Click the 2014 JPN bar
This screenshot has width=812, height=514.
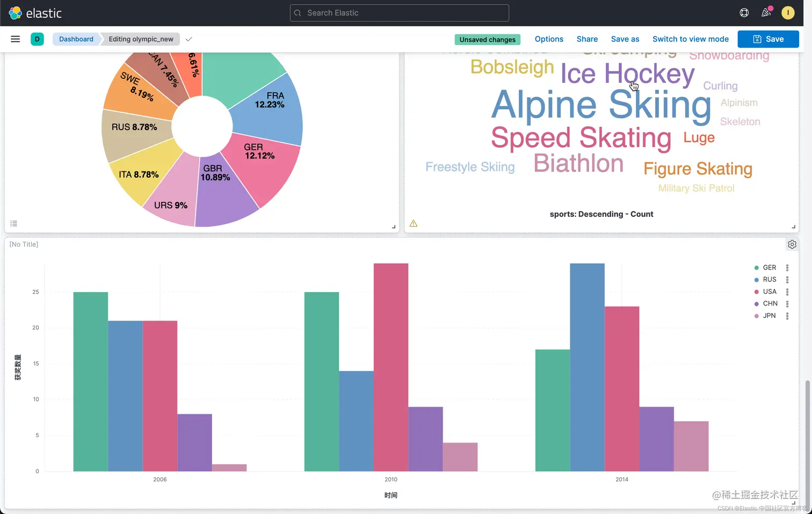(x=691, y=446)
